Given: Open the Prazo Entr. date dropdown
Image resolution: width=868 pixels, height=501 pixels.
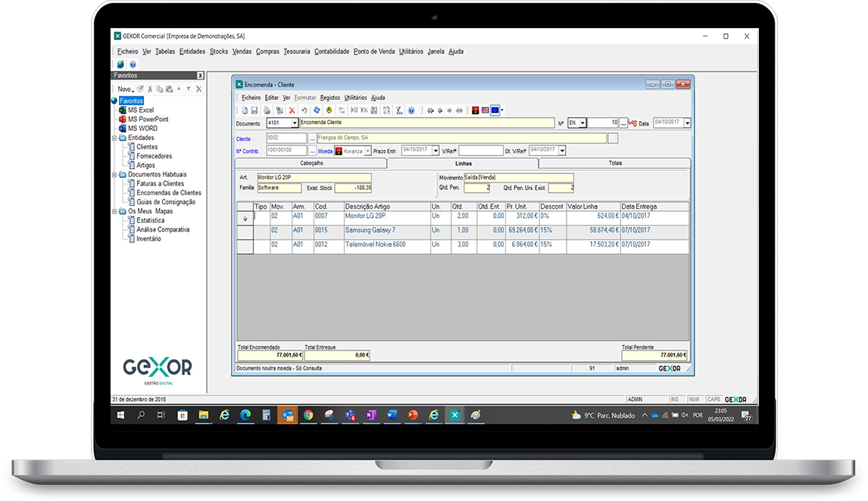Looking at the screenshot, I should [436, 151].
